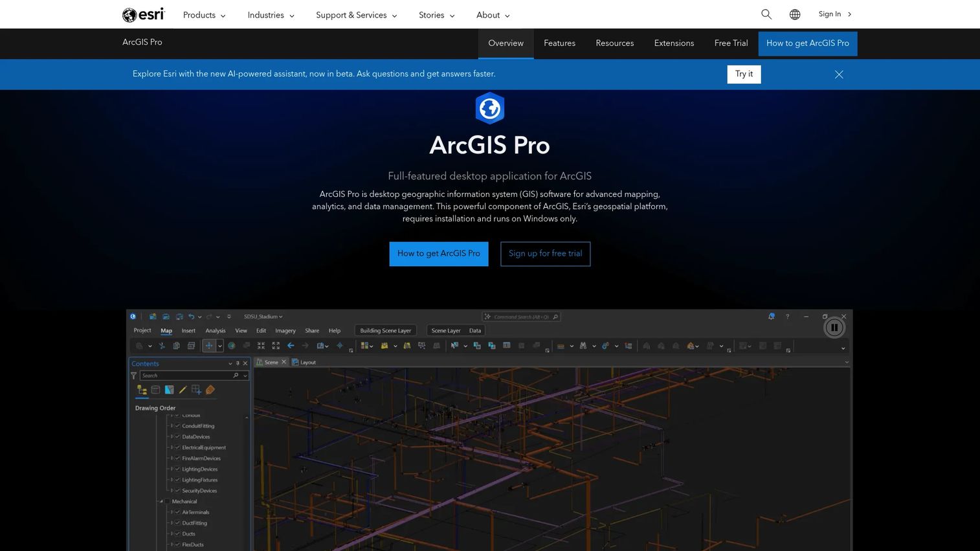
Task: Check the Mechanical group layer checkbox
Action: pyautogui.click(x=167, y=501)
